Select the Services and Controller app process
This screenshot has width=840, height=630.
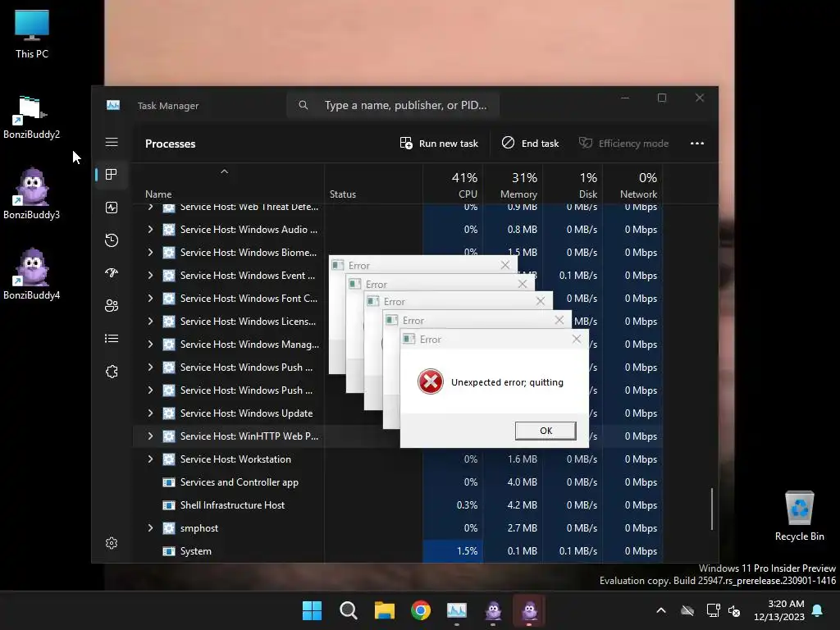point(399,482)
